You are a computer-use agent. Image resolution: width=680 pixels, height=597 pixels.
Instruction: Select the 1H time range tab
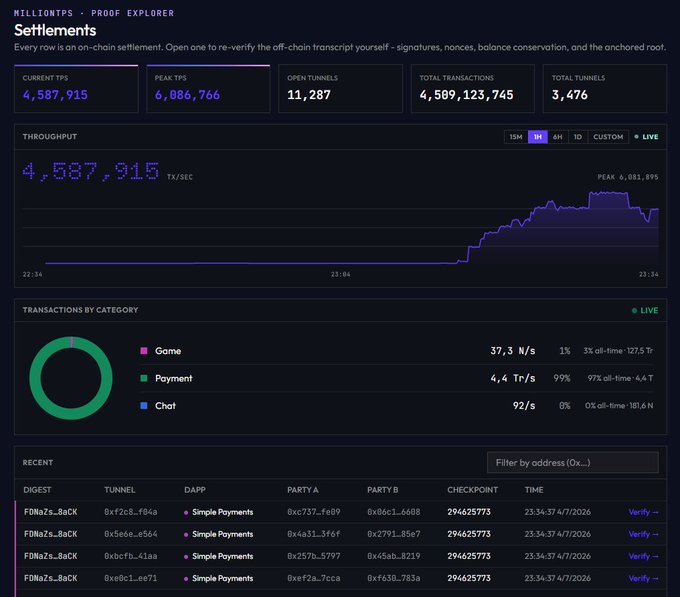[538, 137]
